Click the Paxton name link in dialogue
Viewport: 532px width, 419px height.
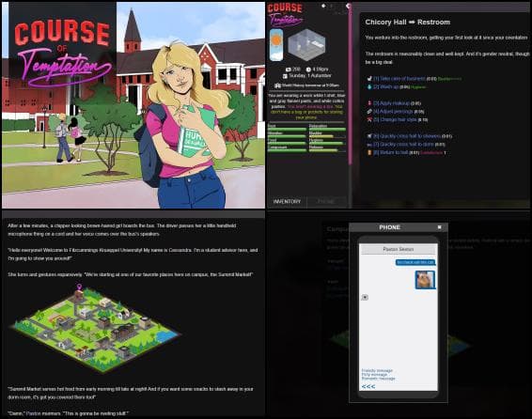click(32, 413)
